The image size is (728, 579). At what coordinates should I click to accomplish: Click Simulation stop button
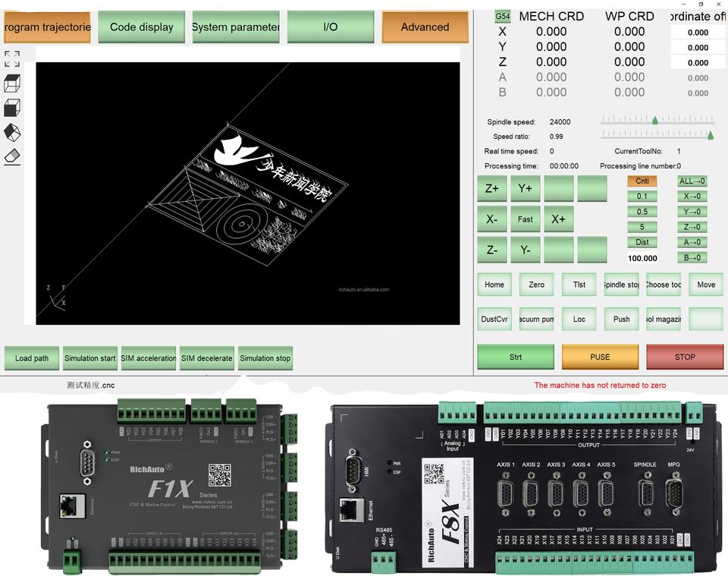click(265, 358)
